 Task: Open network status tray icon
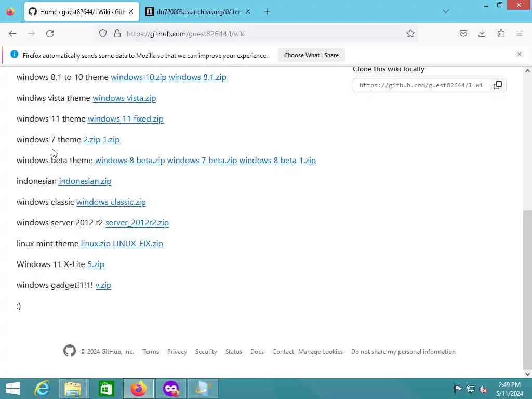click(471, 389)
